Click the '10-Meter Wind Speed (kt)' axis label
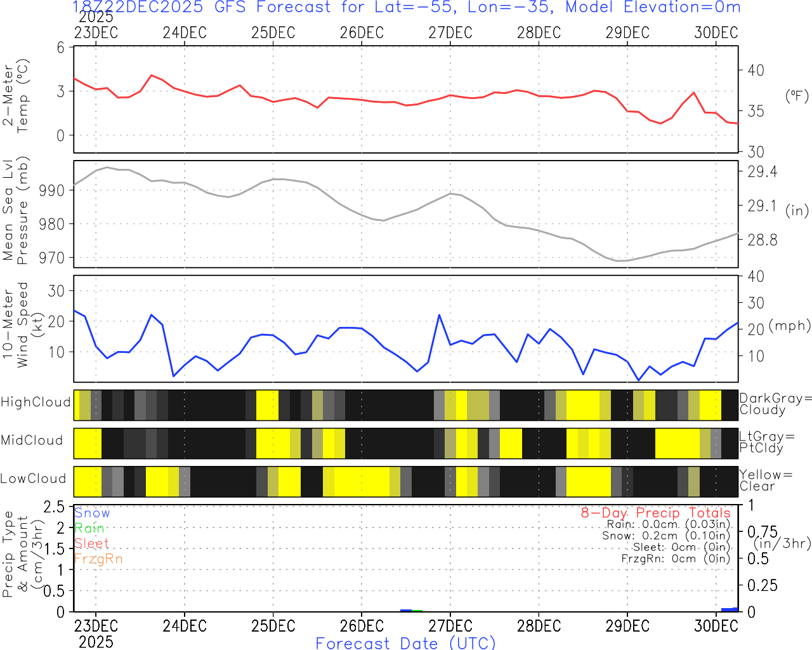The width and height of the screenshot is (812, 650). coord(23,325)
